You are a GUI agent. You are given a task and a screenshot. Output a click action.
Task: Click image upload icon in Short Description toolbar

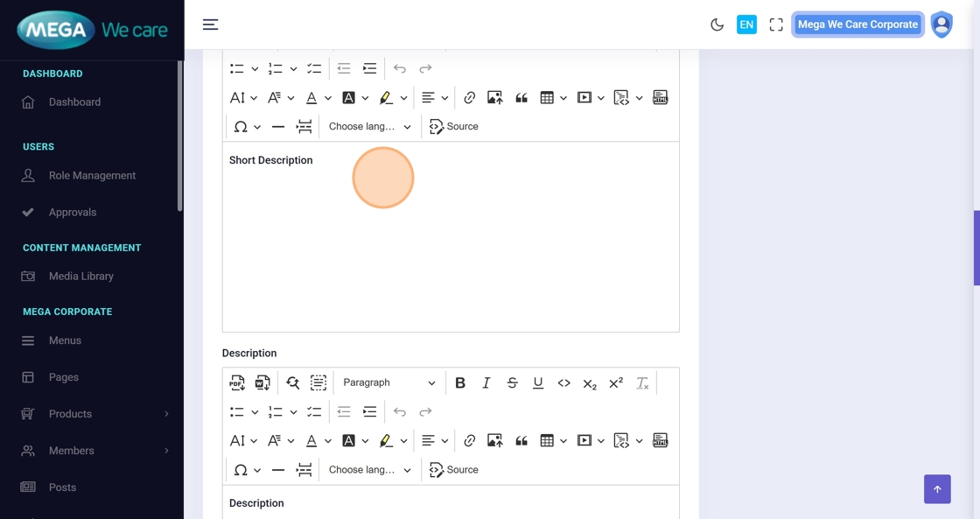(x=495, y=98)
